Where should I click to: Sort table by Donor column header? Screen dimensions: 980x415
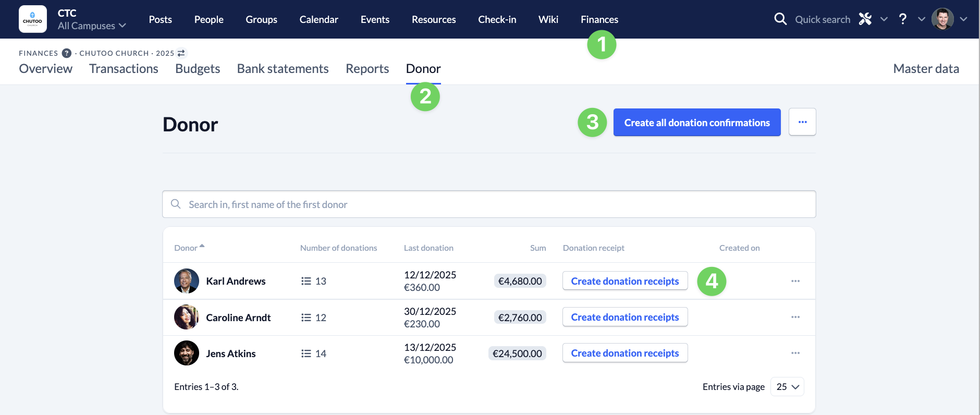[186, 248]
